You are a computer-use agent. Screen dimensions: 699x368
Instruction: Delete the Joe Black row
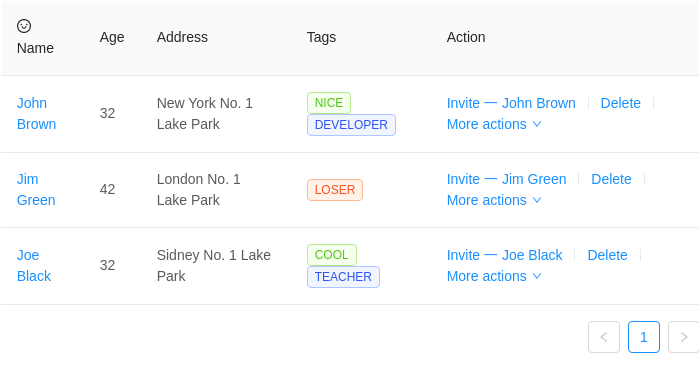tap(608, 255)
